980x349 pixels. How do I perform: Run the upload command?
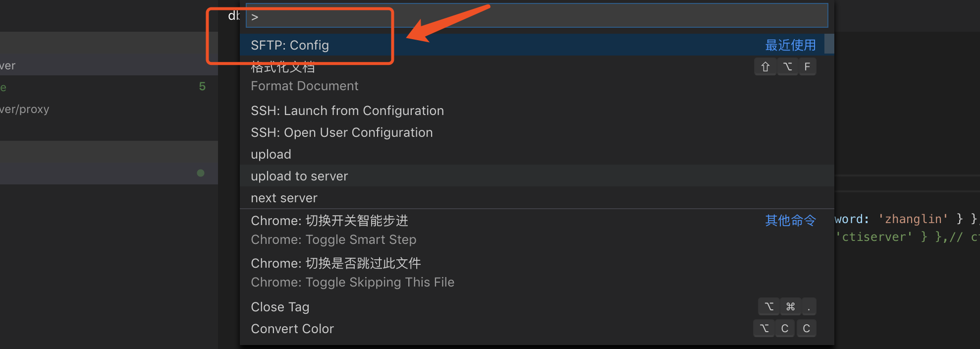[271, 154]
